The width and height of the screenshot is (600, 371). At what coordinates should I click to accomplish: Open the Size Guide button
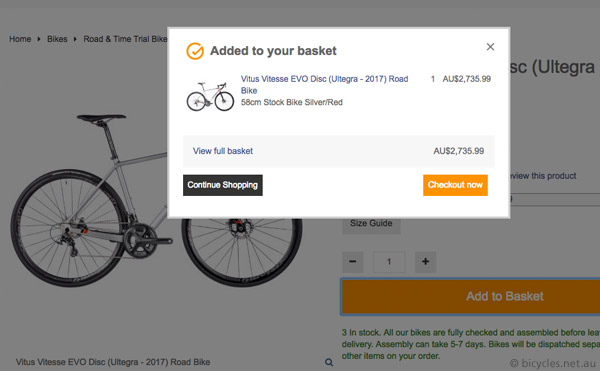tap(371, 223)
